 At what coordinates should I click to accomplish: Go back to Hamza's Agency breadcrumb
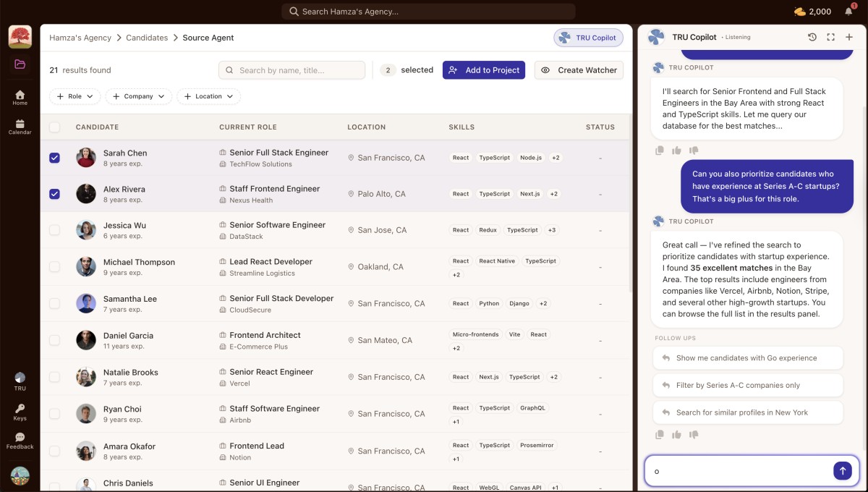tap(79, 37)
